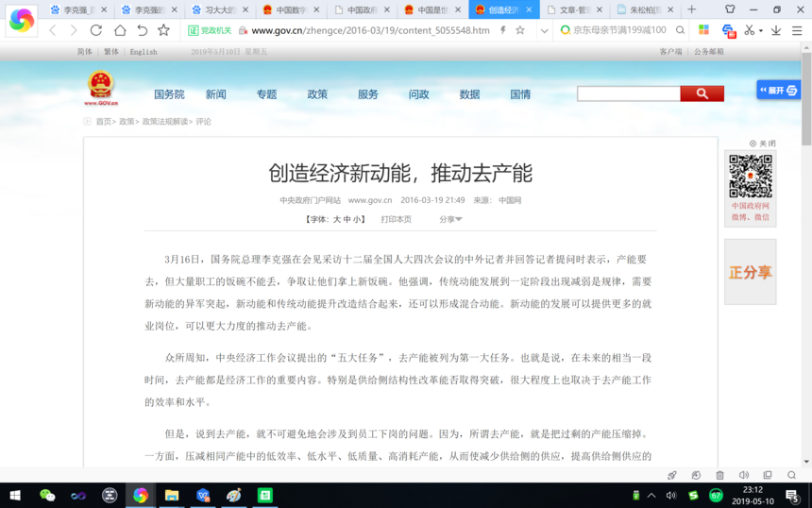This screenshot has width=812, height=508.
Task: Open the 服务 navigation item
Action: coord(367,94)
